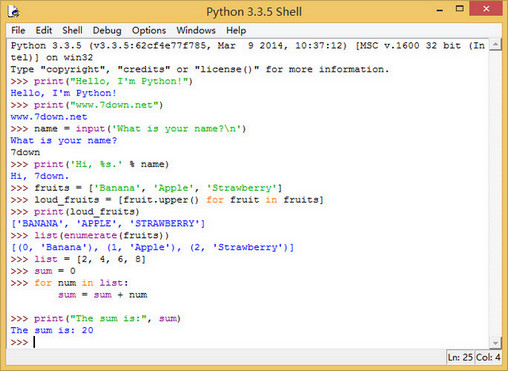Screen dimensions: 508x371
Task: Click the 'tel)] on win32' line
Action: point(52,58)
